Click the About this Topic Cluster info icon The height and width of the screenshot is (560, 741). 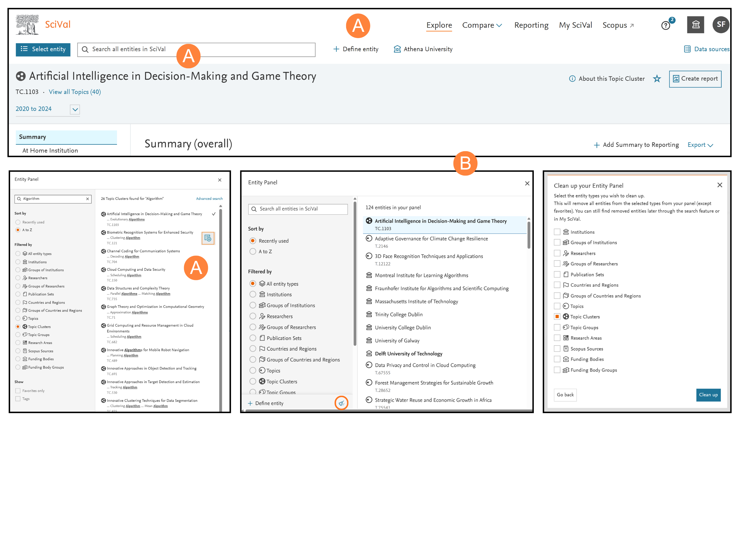point(572,79)
